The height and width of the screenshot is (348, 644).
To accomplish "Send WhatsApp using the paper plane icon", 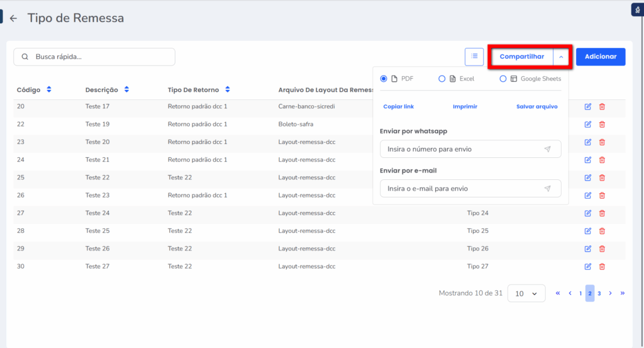I will coord(547,149).
